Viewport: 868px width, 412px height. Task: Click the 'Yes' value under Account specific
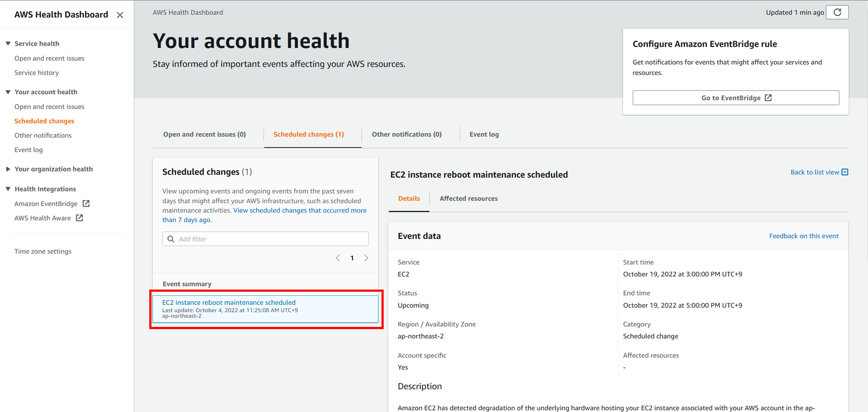coord(403,367)
